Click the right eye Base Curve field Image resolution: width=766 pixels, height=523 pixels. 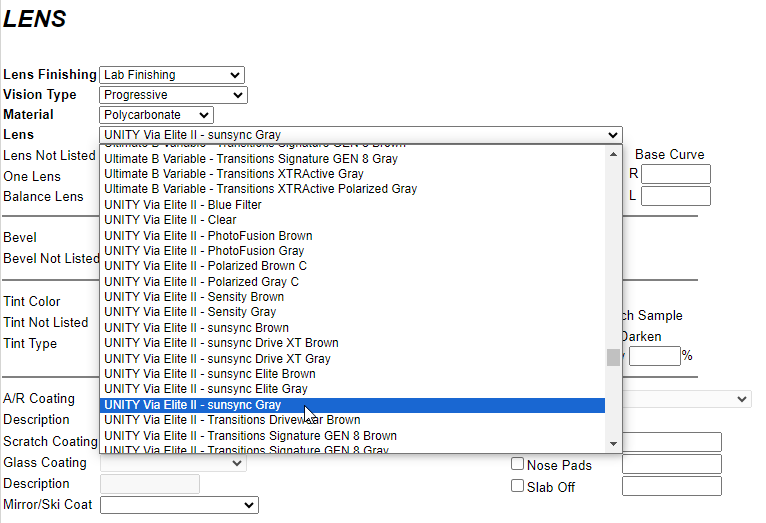[675, 174]
